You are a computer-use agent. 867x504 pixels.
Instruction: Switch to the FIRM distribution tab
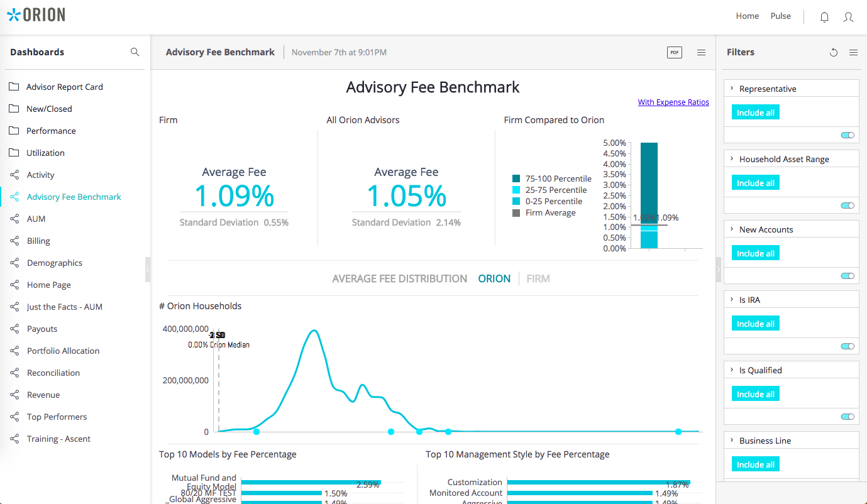coord(538,278)
